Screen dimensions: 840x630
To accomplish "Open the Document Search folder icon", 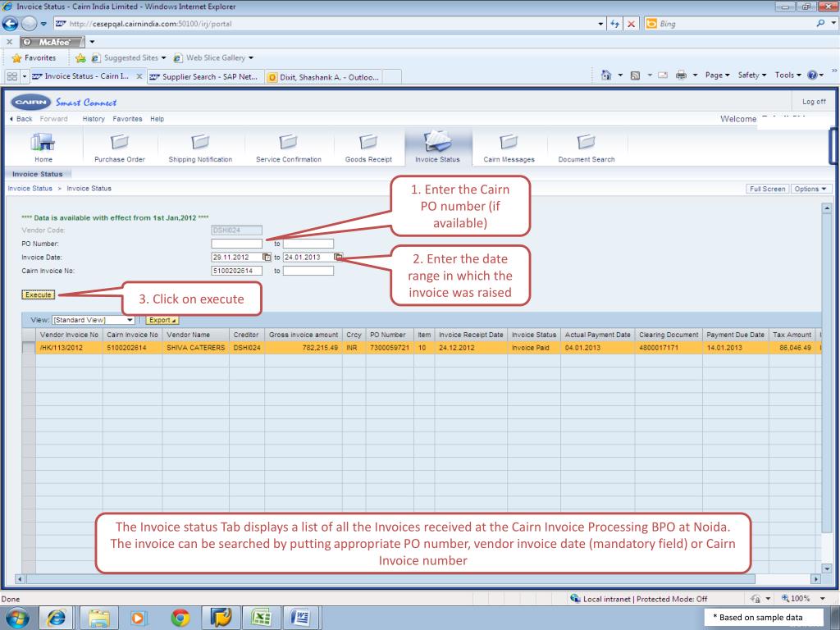I will pyautogui.click(x=586, y=142).
